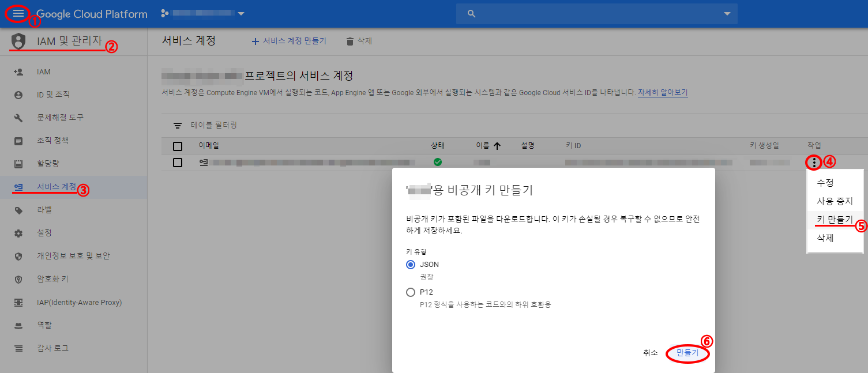Click the service accounts icon in sidebar

pyautogui.click(x=18, y=187)
